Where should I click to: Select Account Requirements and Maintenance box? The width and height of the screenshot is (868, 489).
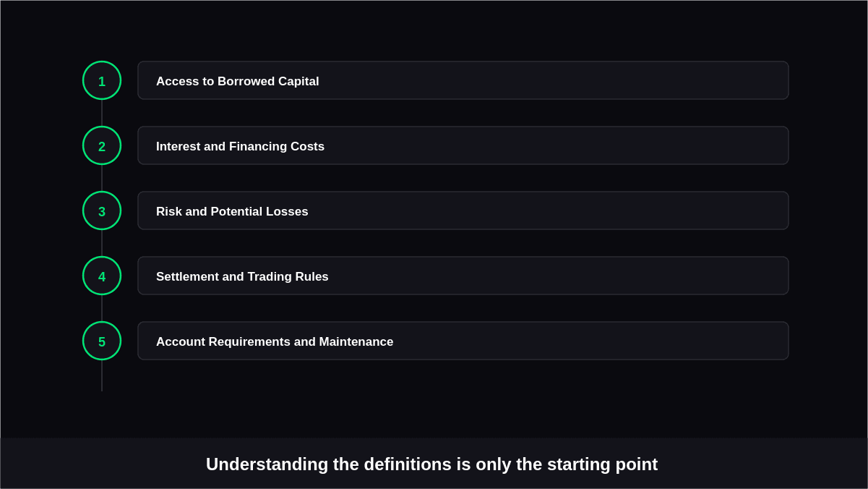[x=463, y=341]
